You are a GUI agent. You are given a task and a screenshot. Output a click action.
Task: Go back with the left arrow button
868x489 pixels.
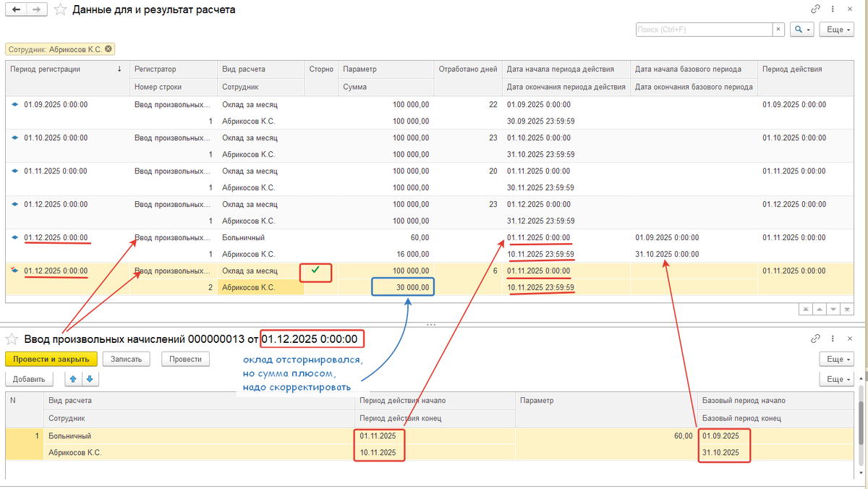coord(16,9)
